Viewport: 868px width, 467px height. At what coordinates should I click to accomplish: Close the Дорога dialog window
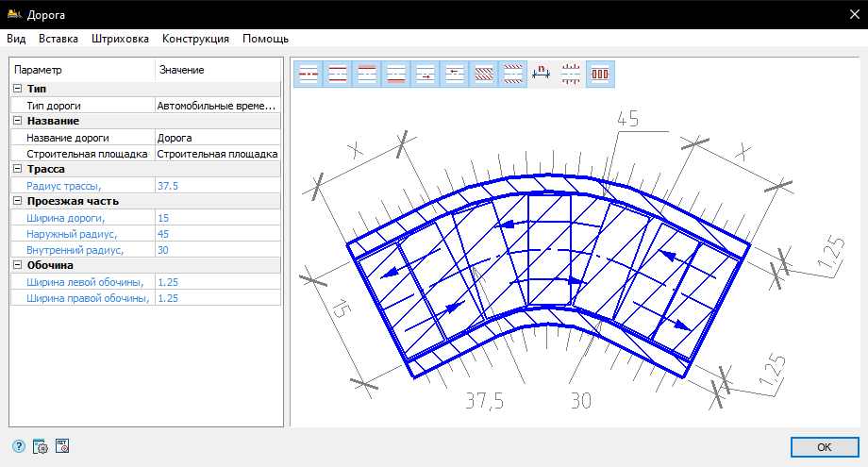point(854,14)
